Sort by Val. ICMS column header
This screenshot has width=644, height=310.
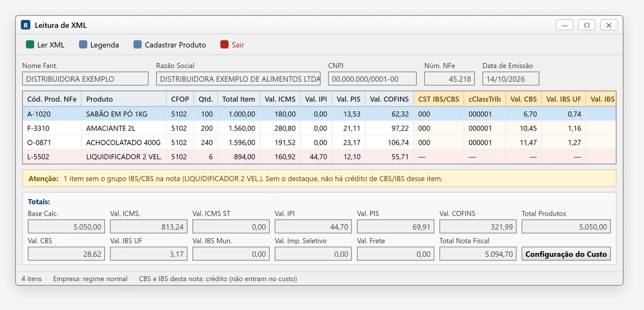(280, 99)
